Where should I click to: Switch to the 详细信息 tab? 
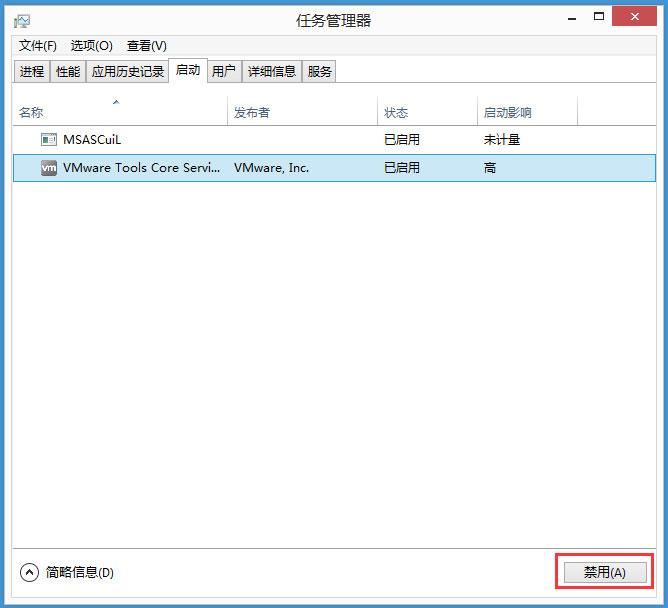coord(272,71)
